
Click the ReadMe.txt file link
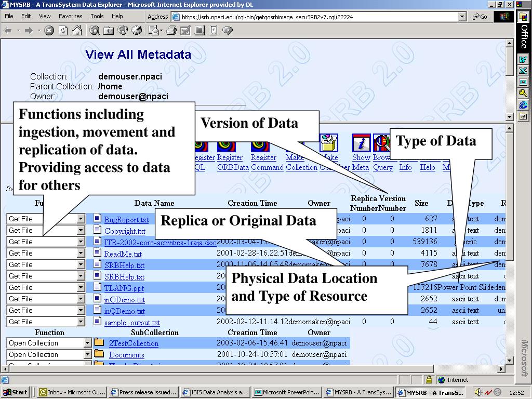123,254
